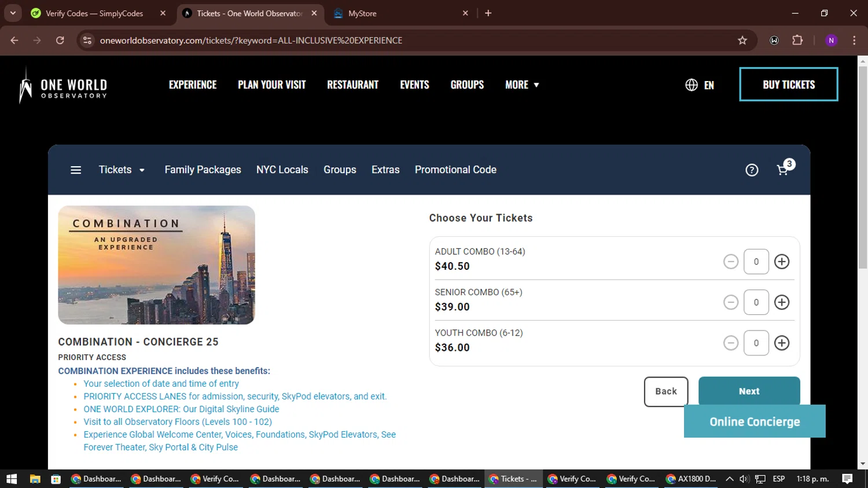Viewport: 868px width, 488px height.
Task: Open the Online Concierge chat
Action: [x=755, y=421]
